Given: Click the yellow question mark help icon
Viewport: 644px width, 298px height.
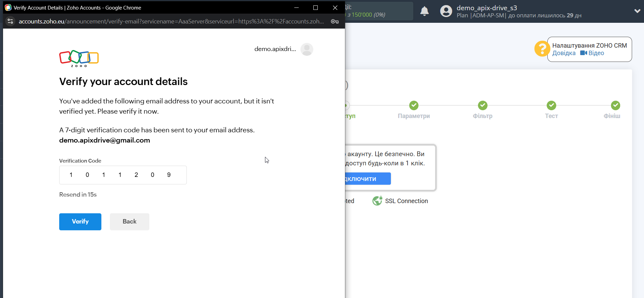Looking at the screenshot, I should 542,49.
